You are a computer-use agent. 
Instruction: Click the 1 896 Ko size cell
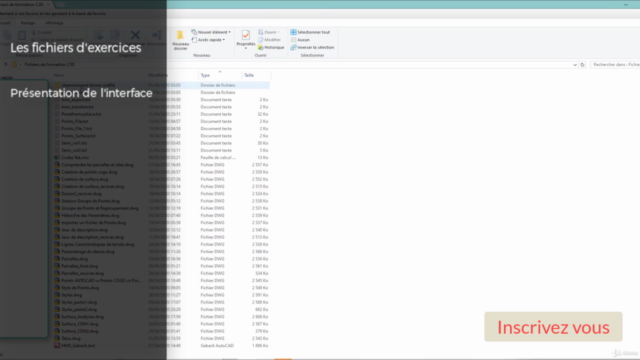(x=260, y=346)
